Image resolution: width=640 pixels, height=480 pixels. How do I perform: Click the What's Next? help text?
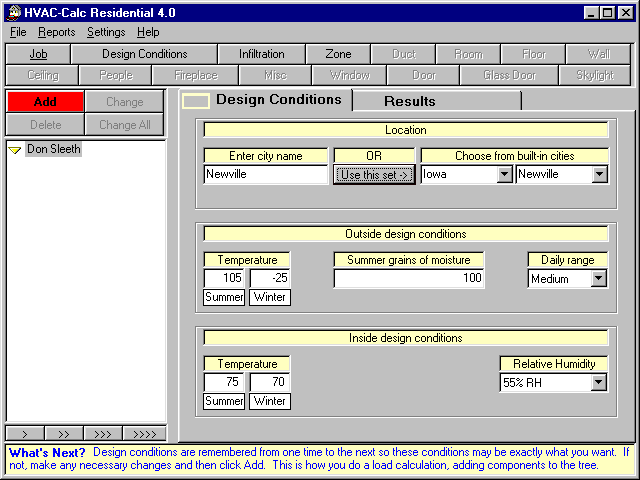319,458
